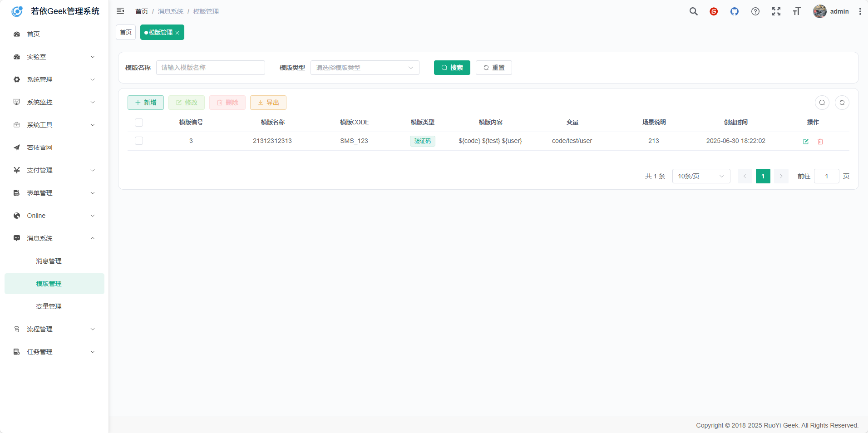Check the select-all header checkbox
This screenshot has width=868, height=433.
(139, 123)
